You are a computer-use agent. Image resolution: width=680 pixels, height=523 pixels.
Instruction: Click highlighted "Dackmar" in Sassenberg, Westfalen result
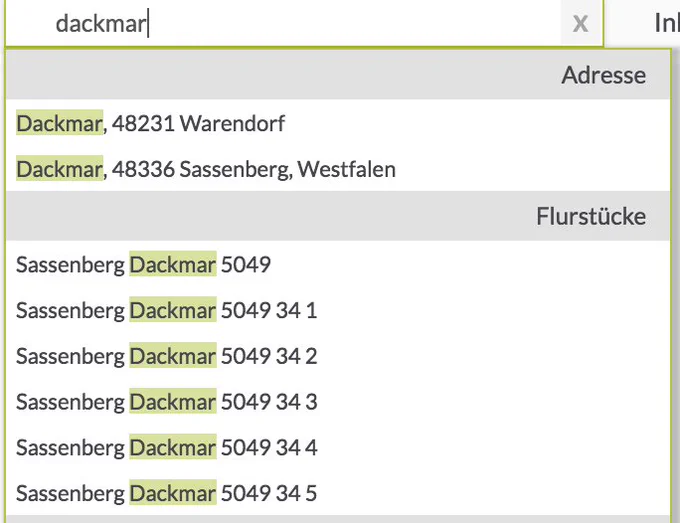(59, 169)
